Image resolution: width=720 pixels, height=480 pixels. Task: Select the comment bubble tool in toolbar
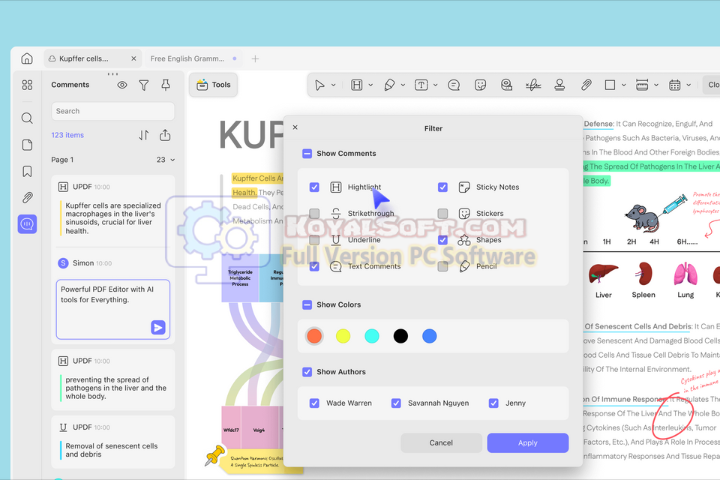(x=454, y=85)
